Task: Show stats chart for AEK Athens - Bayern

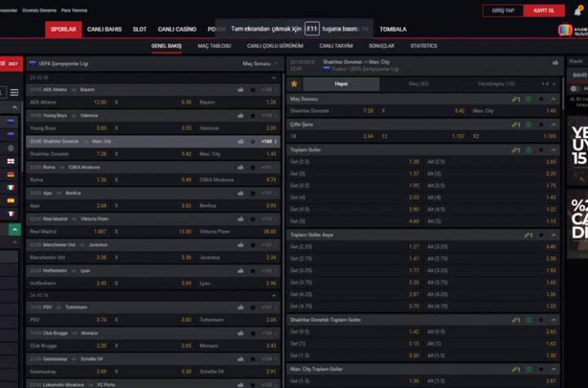Action: click(x=240, y=90)
